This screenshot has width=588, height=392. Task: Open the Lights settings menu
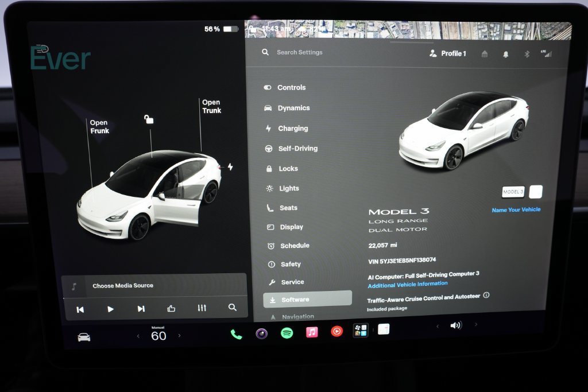pos(283,188)
